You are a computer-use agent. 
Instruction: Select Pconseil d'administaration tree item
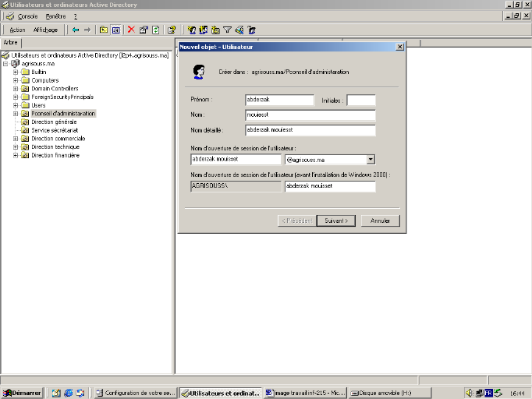point(63,114)
